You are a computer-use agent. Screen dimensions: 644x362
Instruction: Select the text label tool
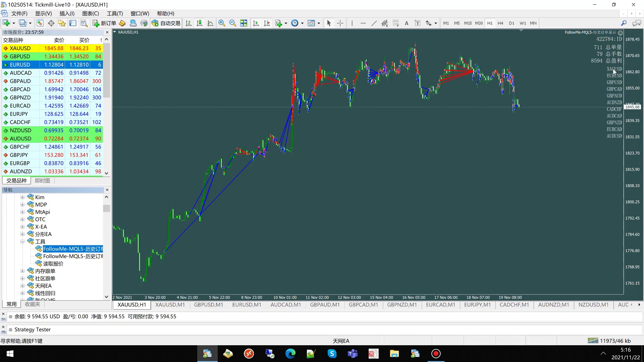(x=417, y=23)
